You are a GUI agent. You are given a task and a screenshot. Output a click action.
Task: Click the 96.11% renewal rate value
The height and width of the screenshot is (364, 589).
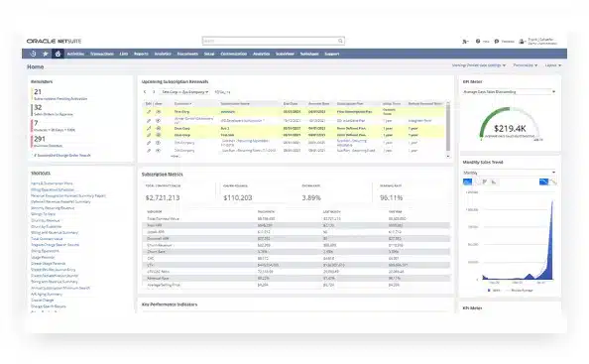391,197
